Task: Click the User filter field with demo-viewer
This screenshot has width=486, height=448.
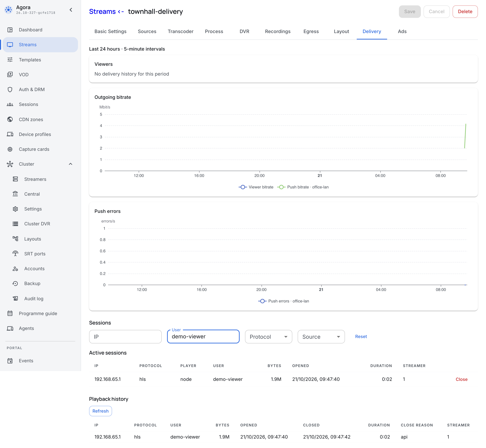Action: pyautogui.click(x=203, y=337)
